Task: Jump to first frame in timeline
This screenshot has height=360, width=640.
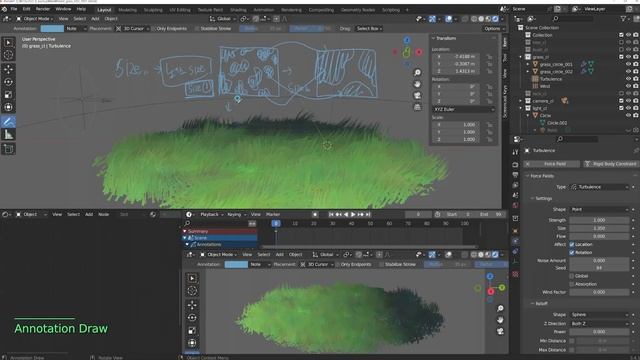Action: (331, 214)
